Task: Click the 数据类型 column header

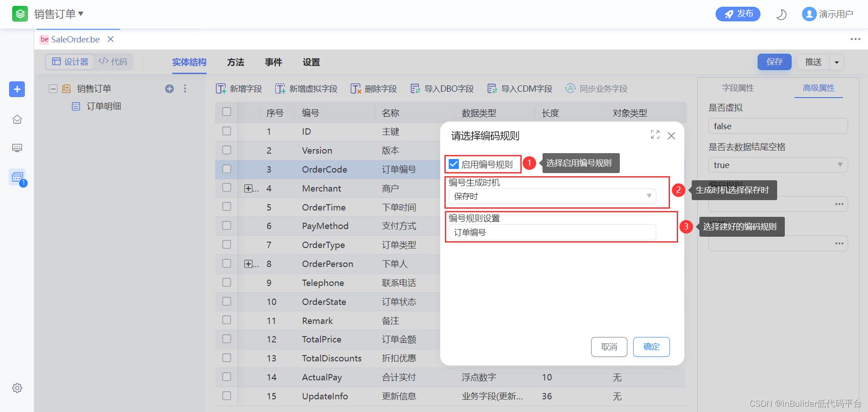Action: pyautogui.click(x=479, y=113)
